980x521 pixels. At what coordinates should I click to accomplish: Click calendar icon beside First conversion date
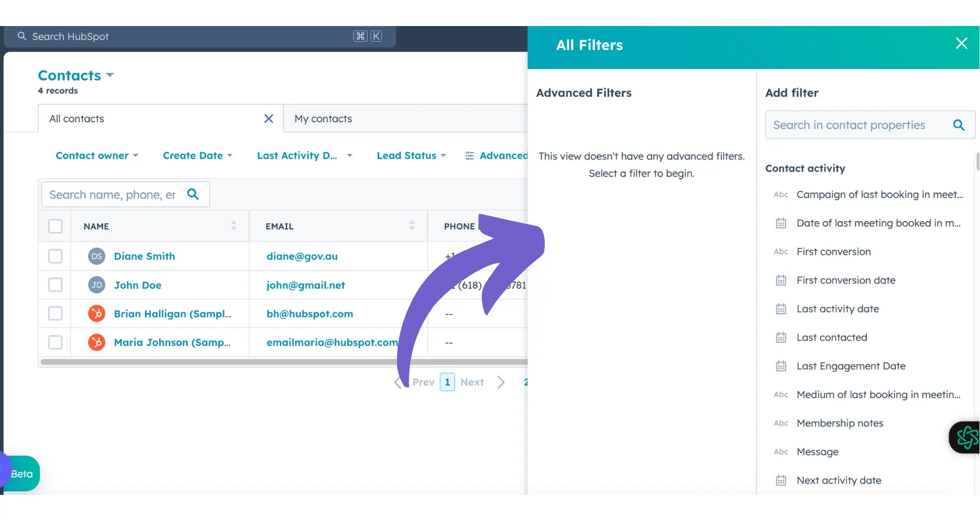[781, 280]
